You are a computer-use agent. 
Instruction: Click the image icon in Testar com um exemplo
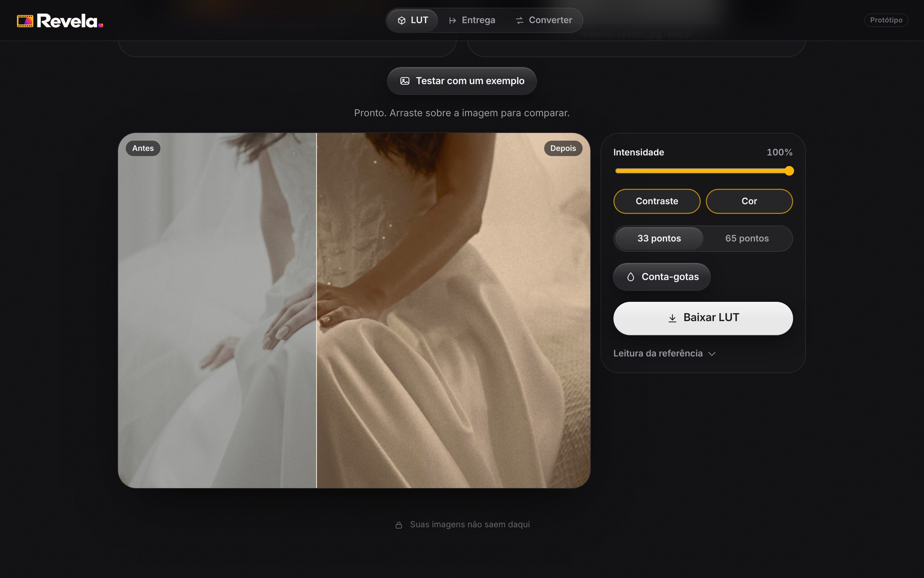point(405,81)
